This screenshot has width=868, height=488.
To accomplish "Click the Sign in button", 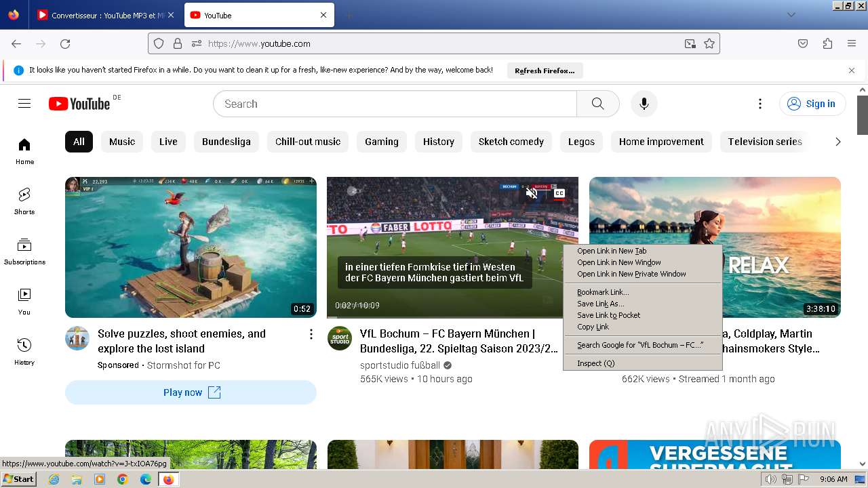I will (812, 104).
